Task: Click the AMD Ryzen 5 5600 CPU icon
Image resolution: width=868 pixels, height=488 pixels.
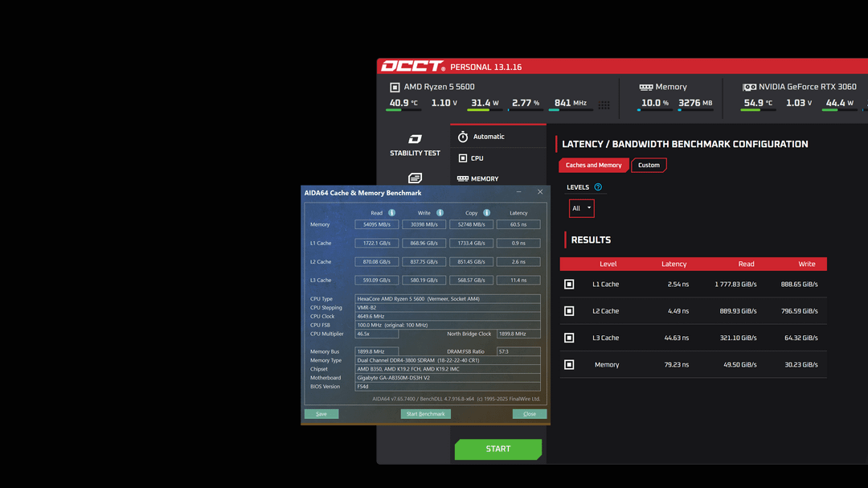Action: pyautogui.click(x=395, y=87)
